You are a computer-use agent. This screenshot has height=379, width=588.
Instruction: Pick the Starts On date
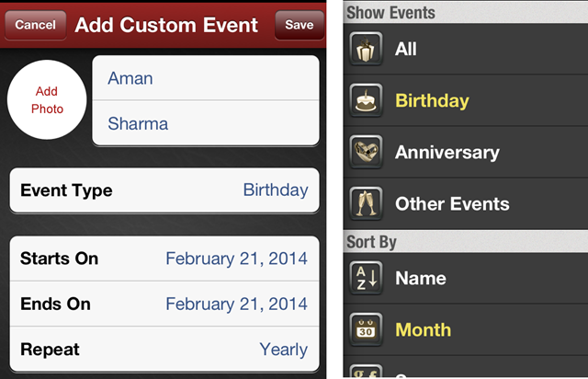(x=164, y=258)
